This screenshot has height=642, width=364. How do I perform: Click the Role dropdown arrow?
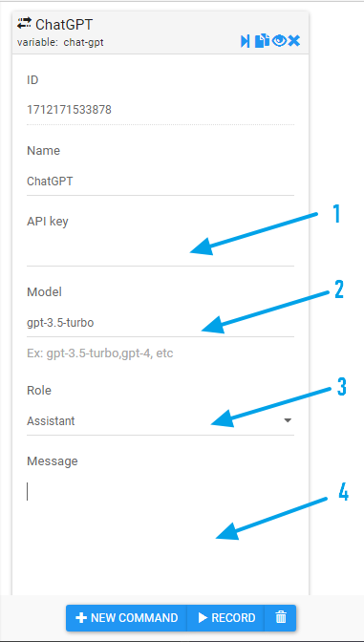[x=288, y=420]
